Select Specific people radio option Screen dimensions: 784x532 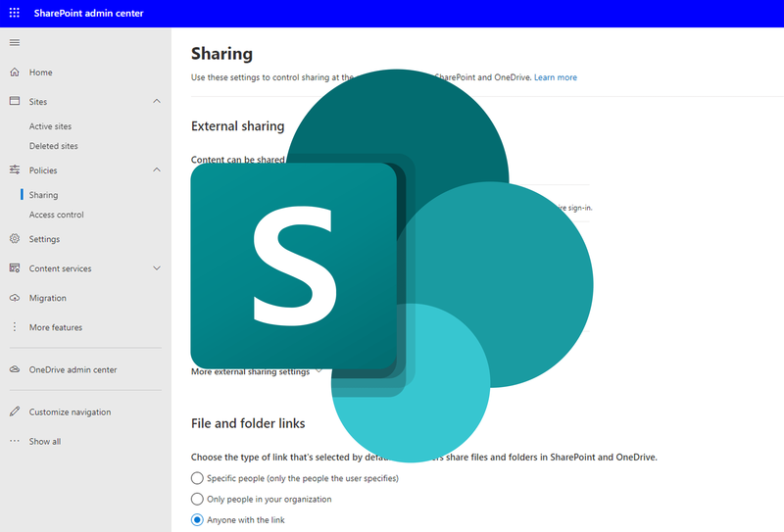[x=197, y=478]
